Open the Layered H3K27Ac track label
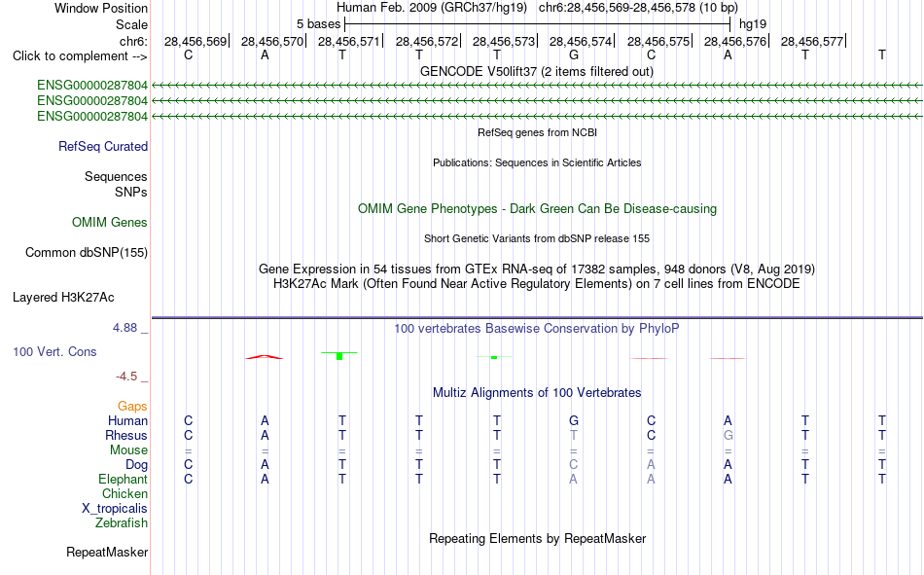Screen dimensions: 924x575 (63, 298)
